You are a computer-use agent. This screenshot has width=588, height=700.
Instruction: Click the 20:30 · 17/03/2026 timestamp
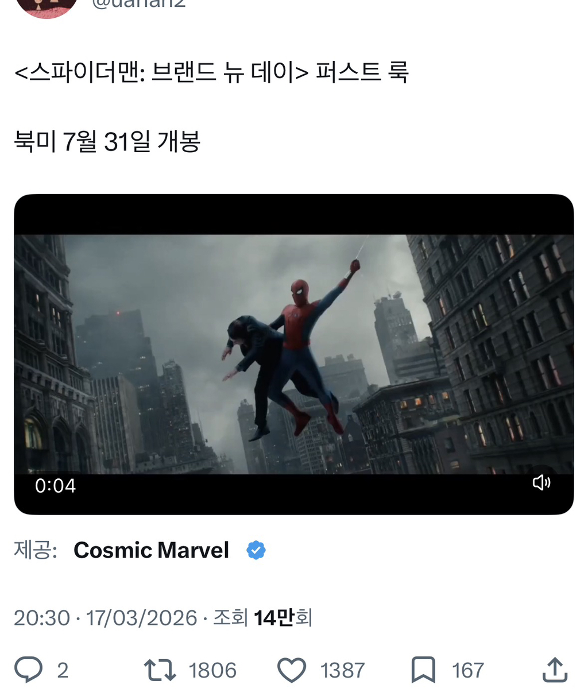[106, 618]
